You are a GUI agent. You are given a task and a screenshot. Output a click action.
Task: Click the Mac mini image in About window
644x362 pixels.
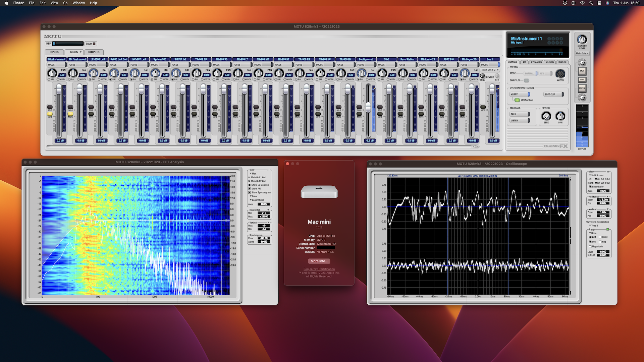click(x=319, y=192)
